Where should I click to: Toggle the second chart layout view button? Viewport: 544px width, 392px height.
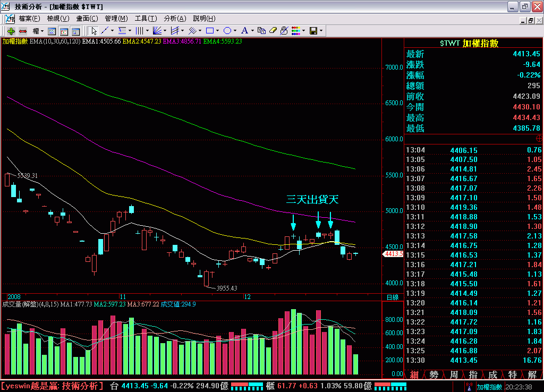(x=64, y=31)
